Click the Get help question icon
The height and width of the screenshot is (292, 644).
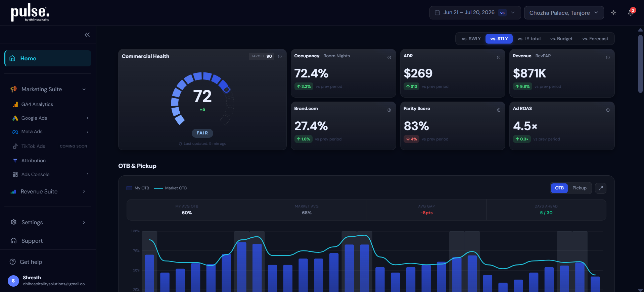pyautogui.click(x=13, y=262)
